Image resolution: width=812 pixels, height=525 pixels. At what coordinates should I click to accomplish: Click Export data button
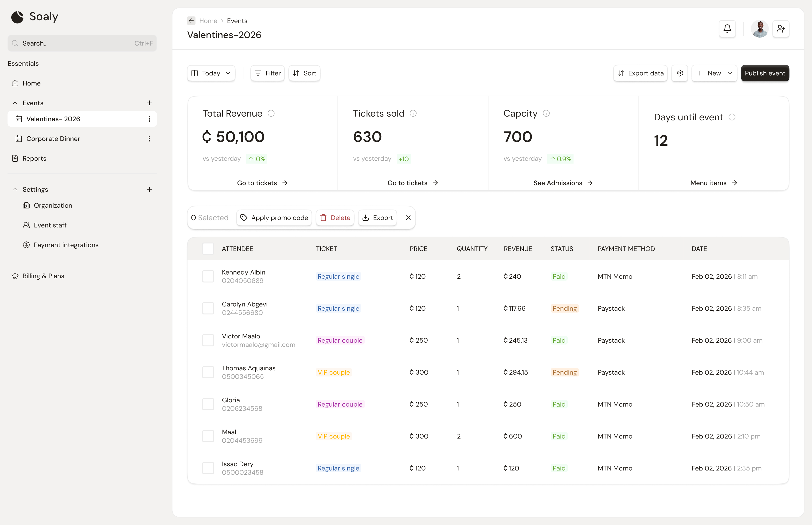(640, 73)
